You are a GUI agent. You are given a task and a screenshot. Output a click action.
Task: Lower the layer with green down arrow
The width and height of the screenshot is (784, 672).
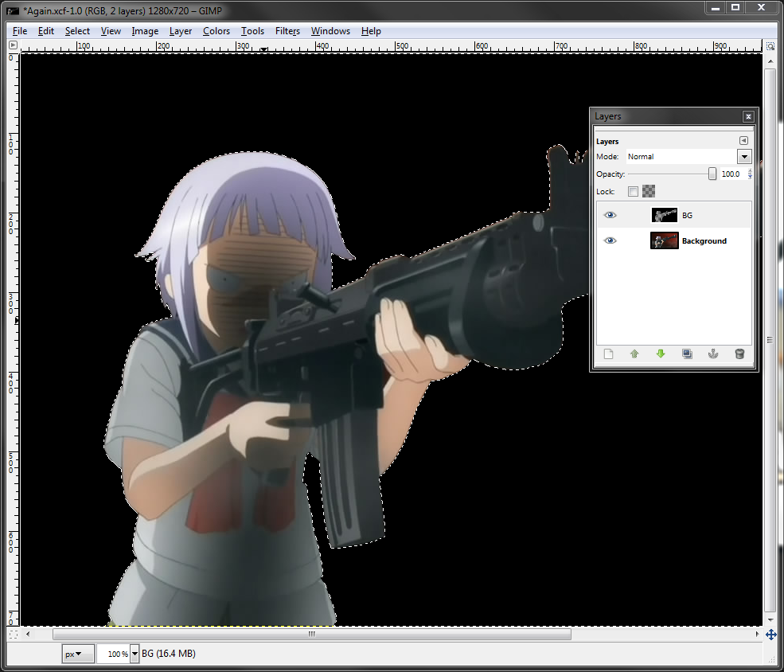pos(661,354)
